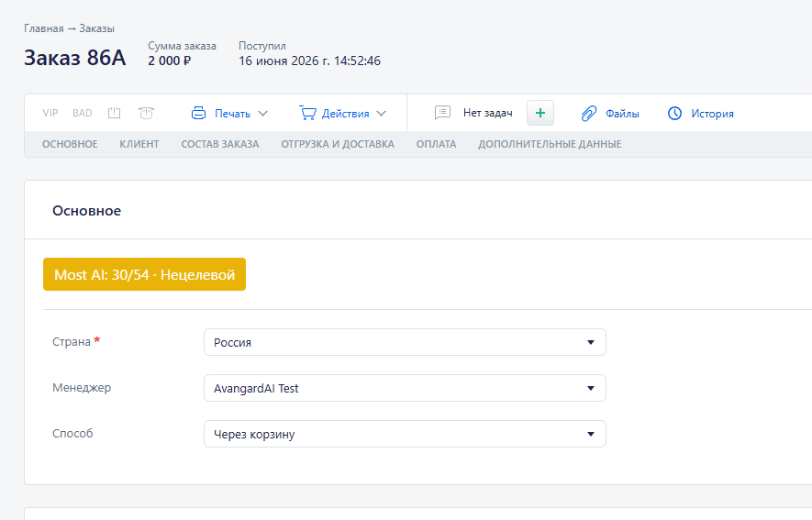The height and width of the screenshot is (520, 812).
Task: Jump to Отгрузка и доставка tab
Action: tap(338, 144)
